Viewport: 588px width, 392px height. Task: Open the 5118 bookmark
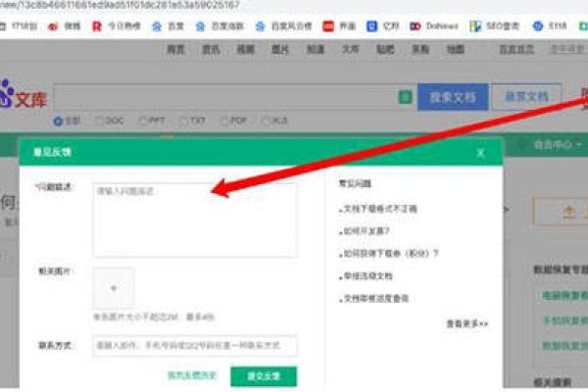(x=549, y=26)
